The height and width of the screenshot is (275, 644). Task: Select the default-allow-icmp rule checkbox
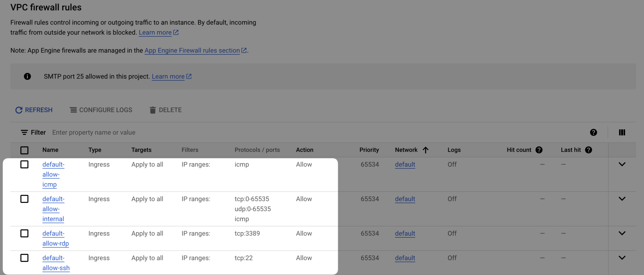pos(24,164)
